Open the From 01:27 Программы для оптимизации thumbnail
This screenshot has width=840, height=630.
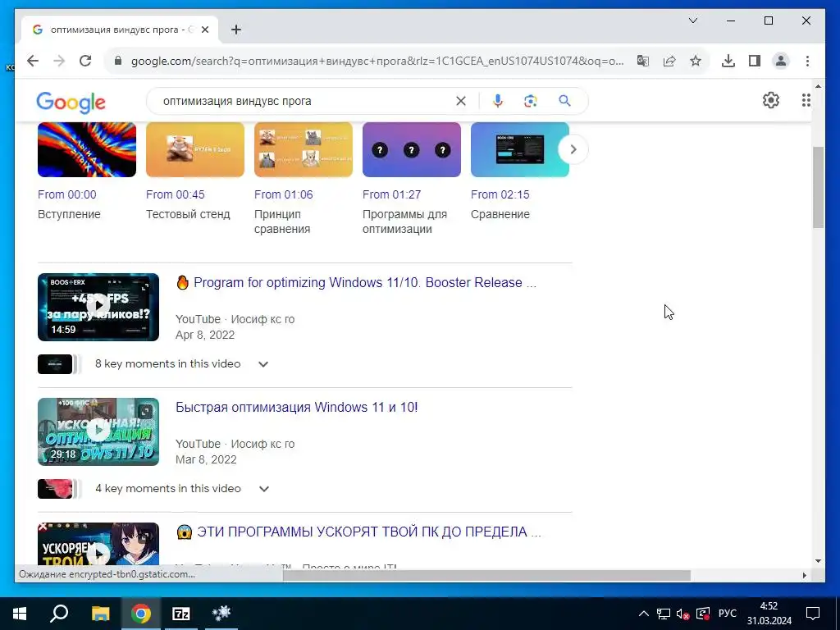pyautogui.click(x=412, y=149)
